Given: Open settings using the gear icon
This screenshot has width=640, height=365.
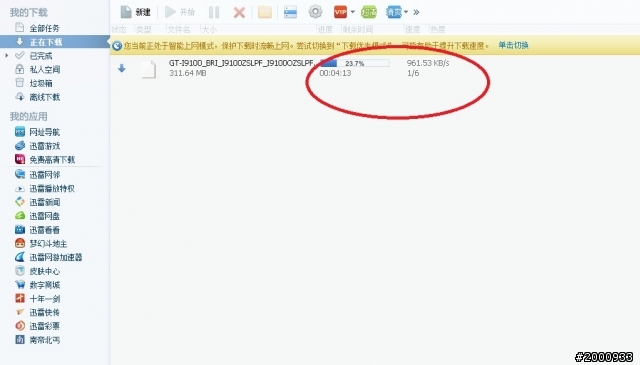Looking at the screenshot, I should pos(315,12).
